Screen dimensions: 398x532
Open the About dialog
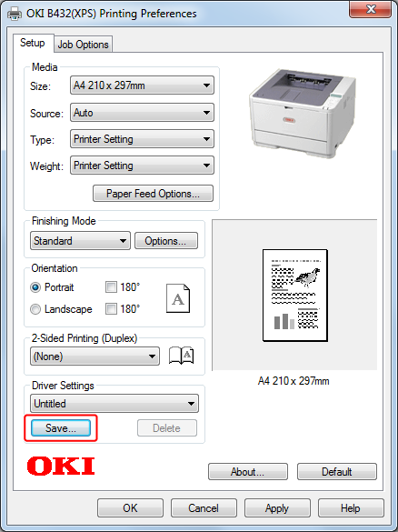[x=248, y=472]
